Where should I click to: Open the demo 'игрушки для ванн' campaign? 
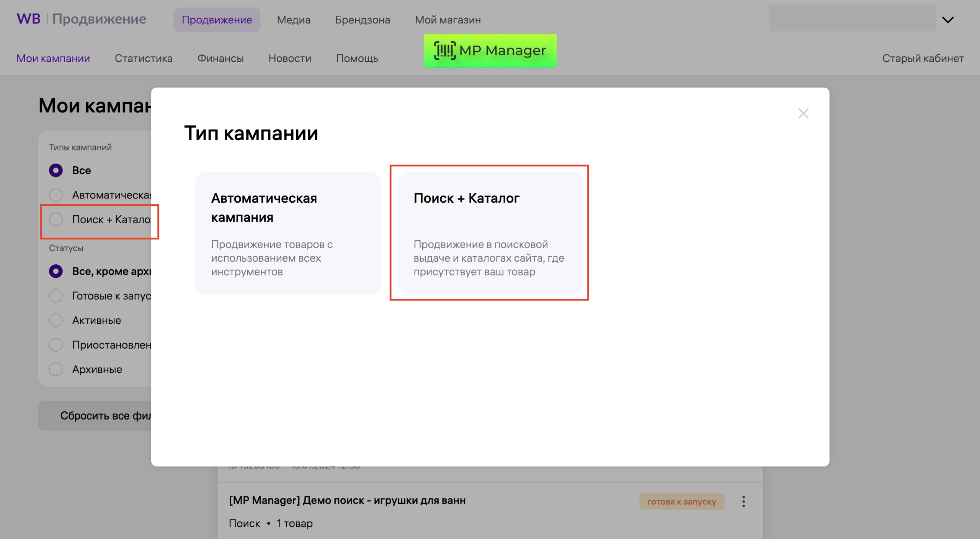(347, 500)
